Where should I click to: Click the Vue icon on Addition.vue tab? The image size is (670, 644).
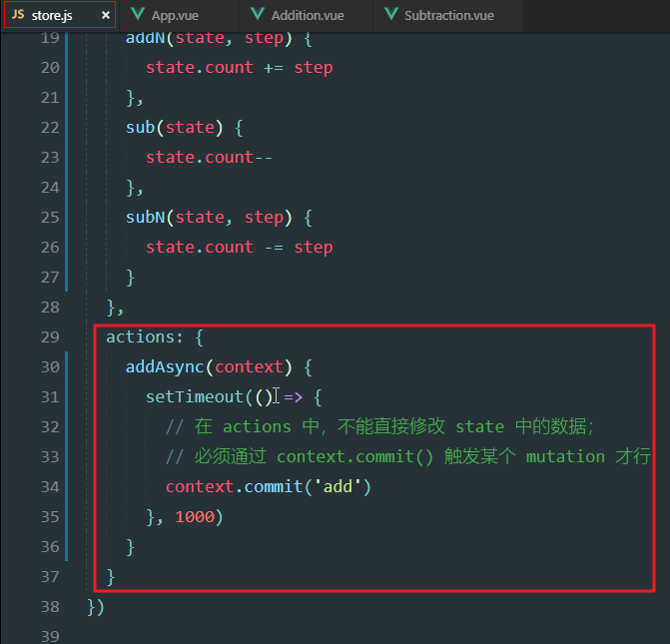pos(258,15)
